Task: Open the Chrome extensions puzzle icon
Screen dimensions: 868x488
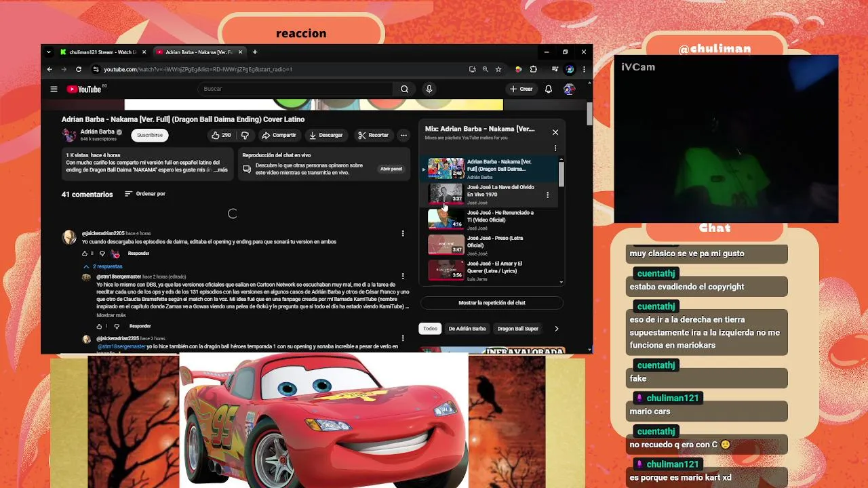Action: [534, 69]
